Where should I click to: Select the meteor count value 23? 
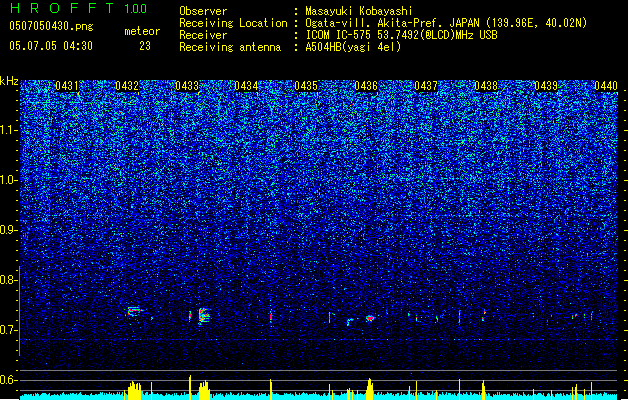tap(145, 46)
